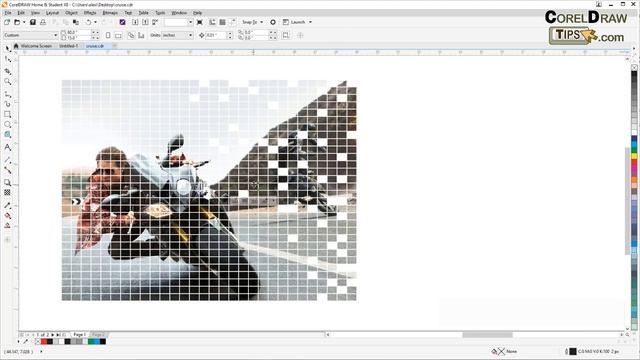Select the Freehand curve tool

pos(7,94)
